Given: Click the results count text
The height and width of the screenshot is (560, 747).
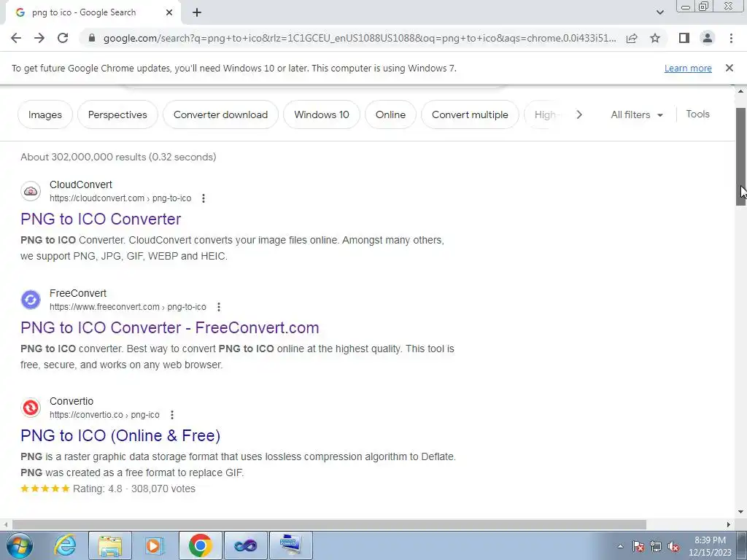Looking at the screenshot, I should [x=118, y=157].
